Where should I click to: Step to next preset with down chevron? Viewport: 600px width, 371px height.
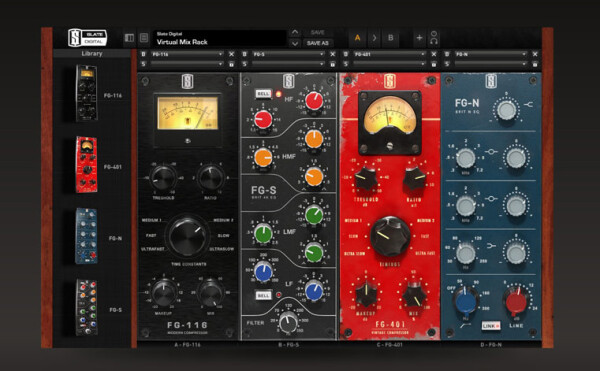[x=295, y=43]
